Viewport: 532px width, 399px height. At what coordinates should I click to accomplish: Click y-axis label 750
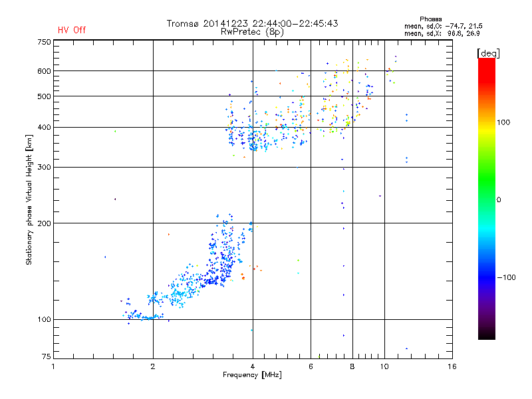44,42
